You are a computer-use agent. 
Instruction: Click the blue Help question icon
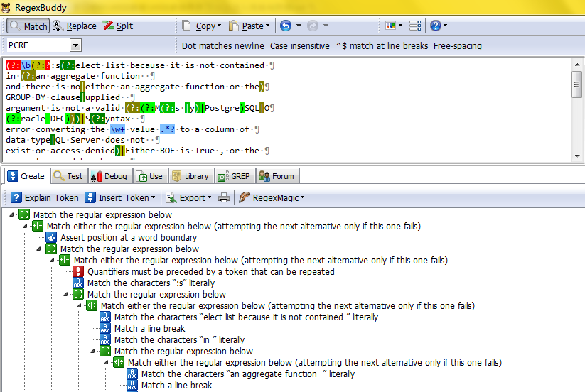(436, 26)
